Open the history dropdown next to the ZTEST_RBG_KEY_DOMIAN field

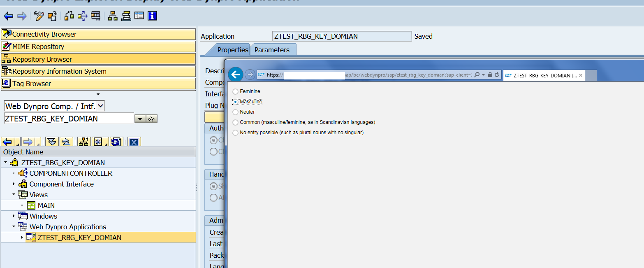140,119
